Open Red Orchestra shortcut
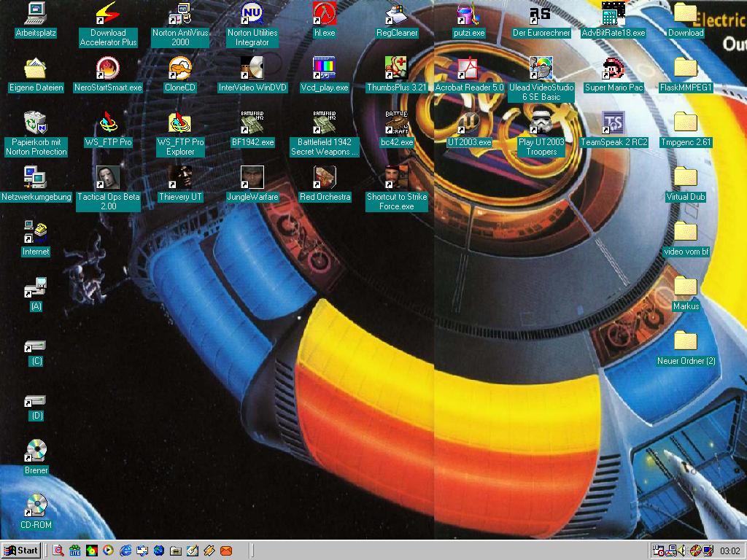 click(x=325, y=184)
